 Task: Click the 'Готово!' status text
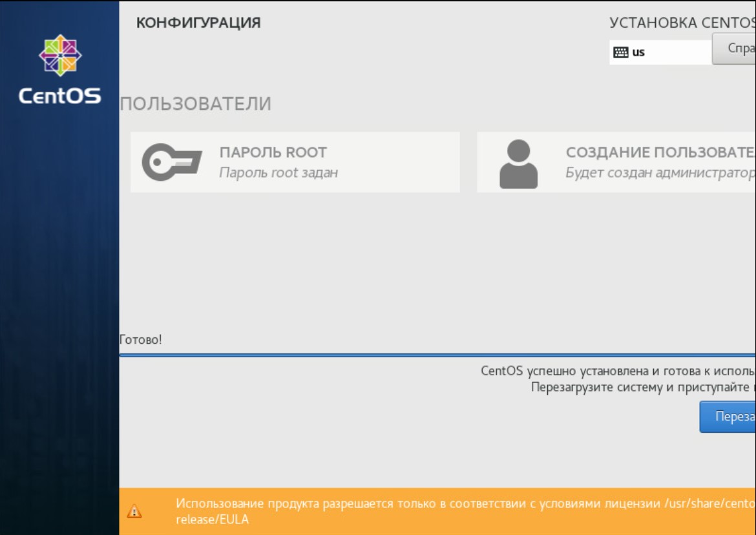[x=140, y=340]
